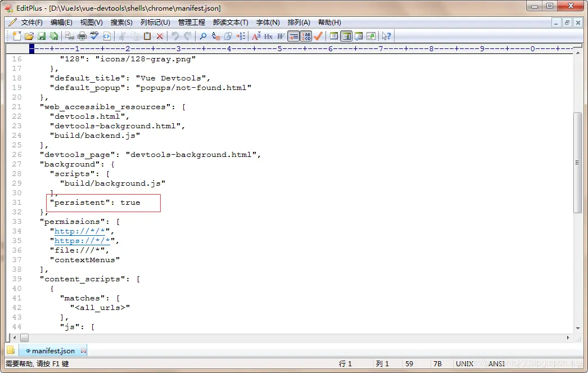Open Find in Files icon
Screen dimensions: 588x373
click(x=228, y=36)
